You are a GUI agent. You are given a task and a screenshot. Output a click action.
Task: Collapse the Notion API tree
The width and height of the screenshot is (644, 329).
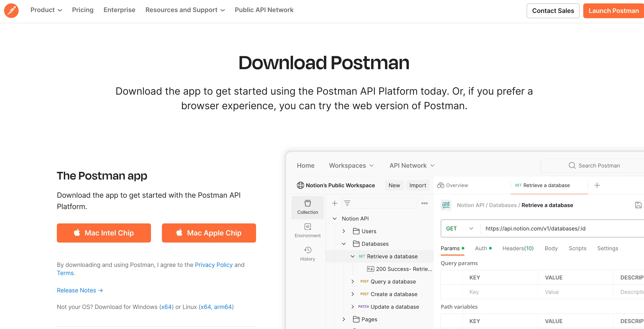[335, 219]
